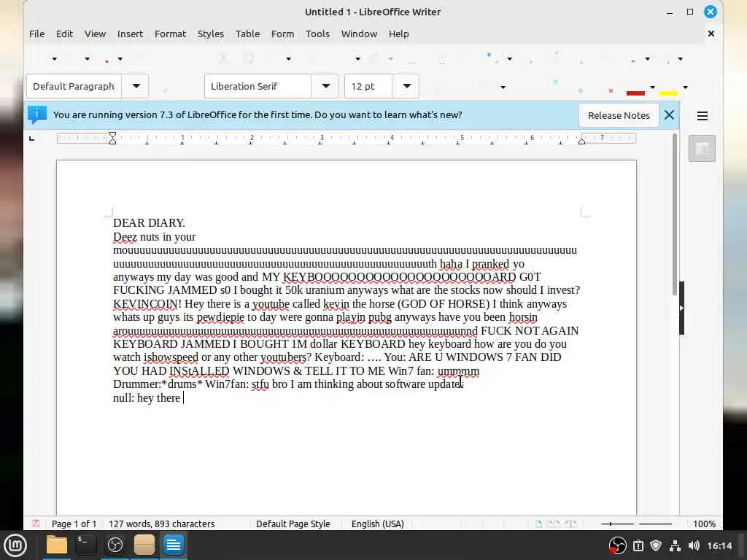The image size is (747, 560).
Task: Close the document with the menu-bar X
Action: [x=711, y=34]
